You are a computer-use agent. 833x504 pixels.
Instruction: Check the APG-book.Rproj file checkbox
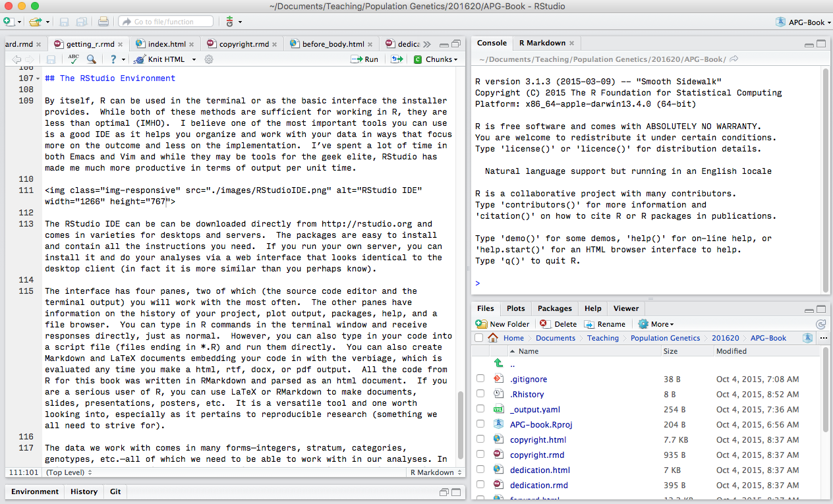tap(480, 424)
